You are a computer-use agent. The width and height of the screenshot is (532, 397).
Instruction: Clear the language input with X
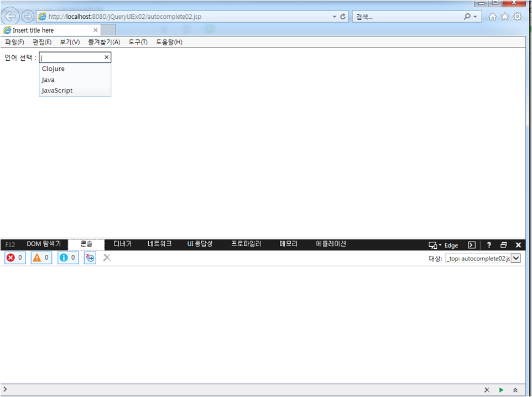[107, 58]
